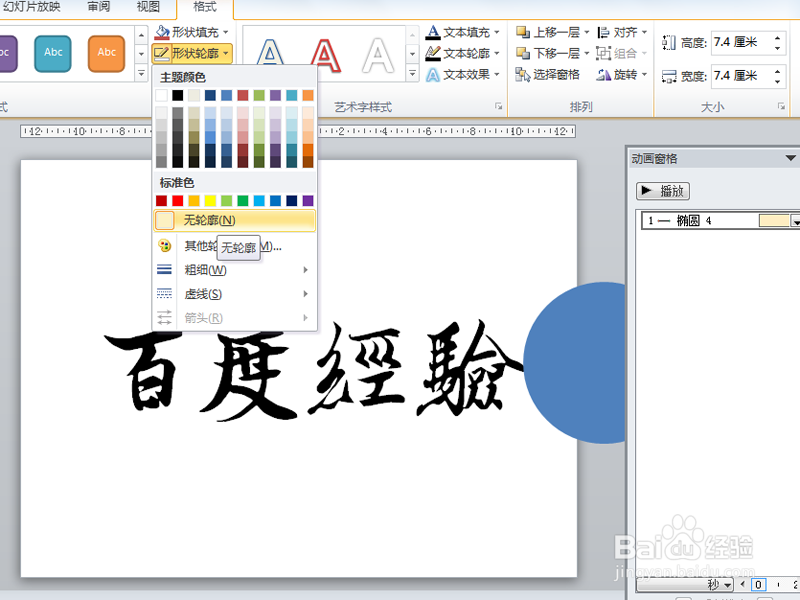Switch to the Review (审阅) tab
The image size is (800, 600).
coord(98,7)
